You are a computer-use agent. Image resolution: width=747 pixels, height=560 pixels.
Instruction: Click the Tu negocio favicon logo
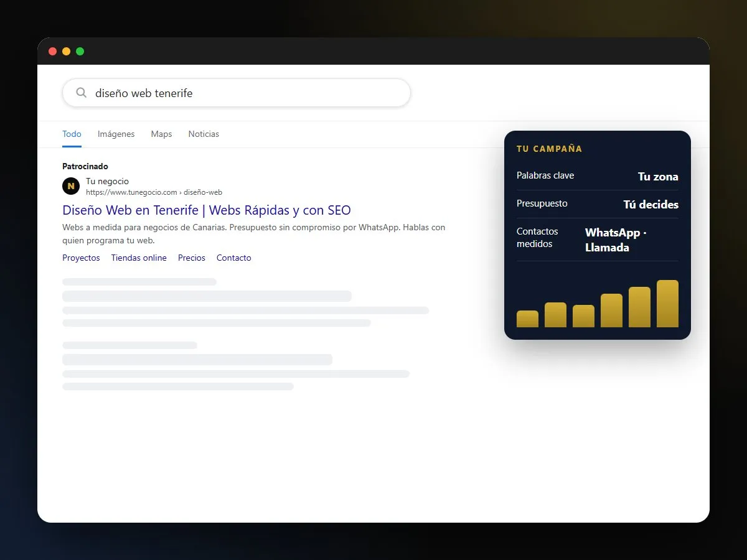click(x=71, y=186)
